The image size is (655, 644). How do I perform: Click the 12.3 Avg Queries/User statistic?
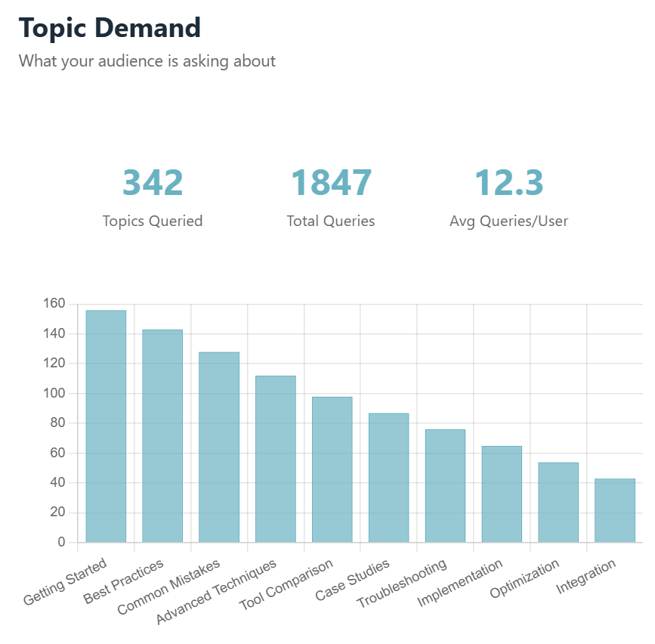[x=508, y=182]
